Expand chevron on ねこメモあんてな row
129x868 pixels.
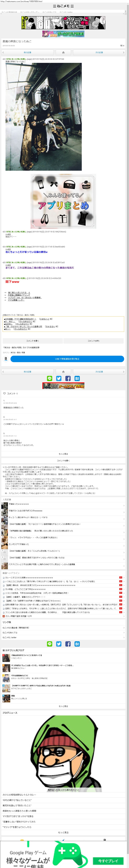point(124,632)
